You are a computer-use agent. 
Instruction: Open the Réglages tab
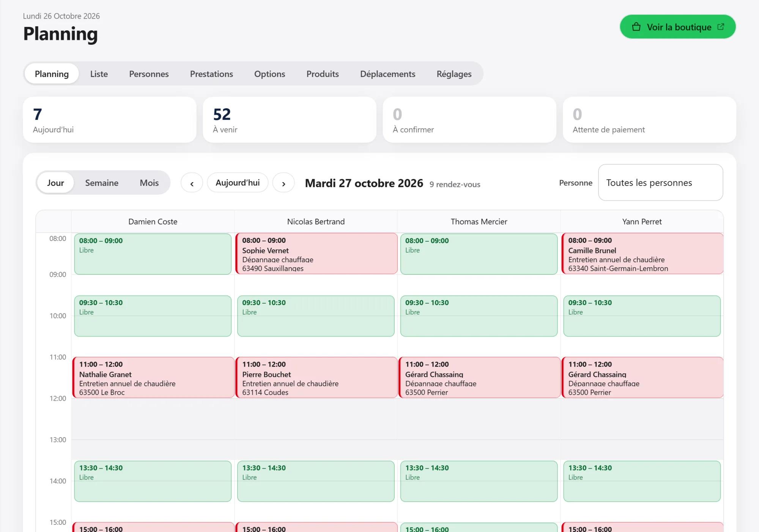[x=454, y=74]
